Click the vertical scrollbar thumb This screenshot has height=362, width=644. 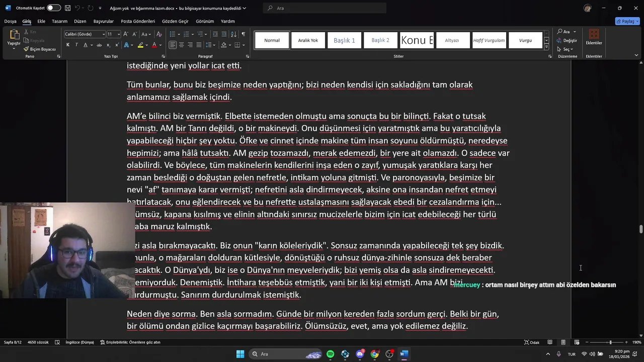641,229
